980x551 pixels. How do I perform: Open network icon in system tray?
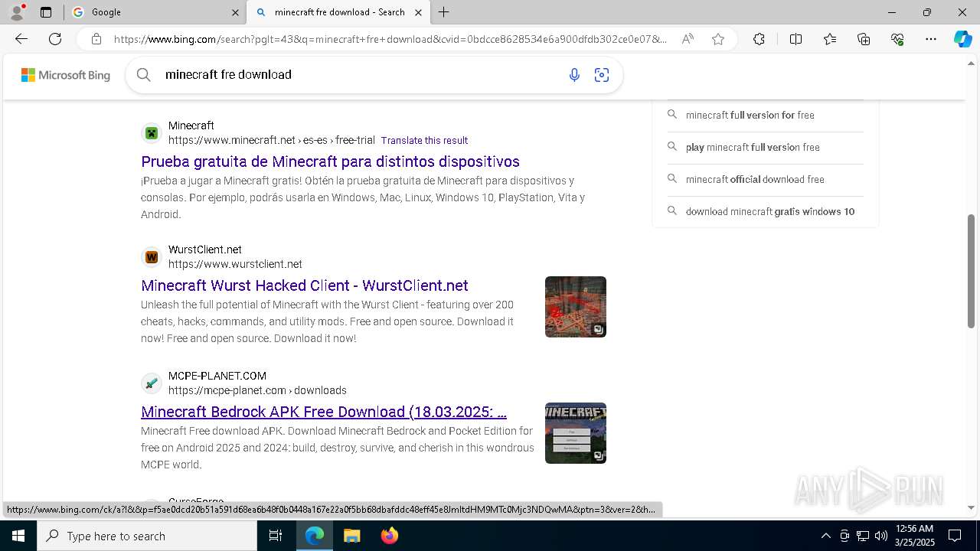pyautogui.click(x=863, y=536)
